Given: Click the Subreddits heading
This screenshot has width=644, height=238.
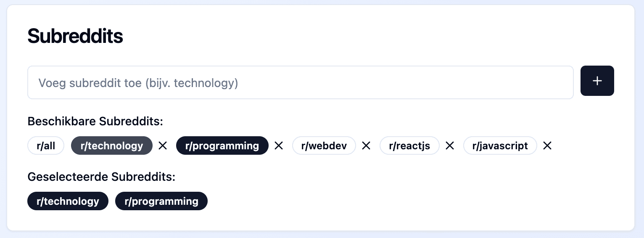Looking at the screenshot, I should 75,37.
